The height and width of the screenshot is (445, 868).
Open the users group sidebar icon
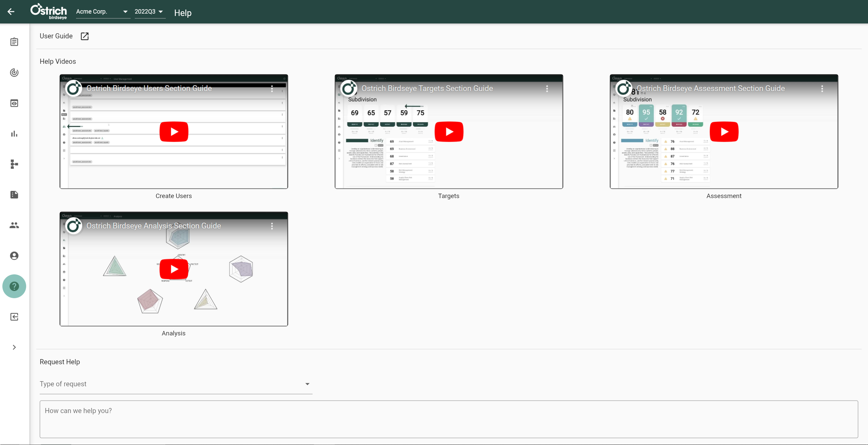coord(14,225)
